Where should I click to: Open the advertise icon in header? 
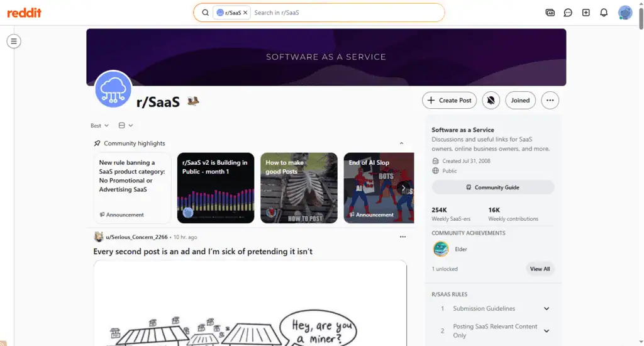point(550,13)
